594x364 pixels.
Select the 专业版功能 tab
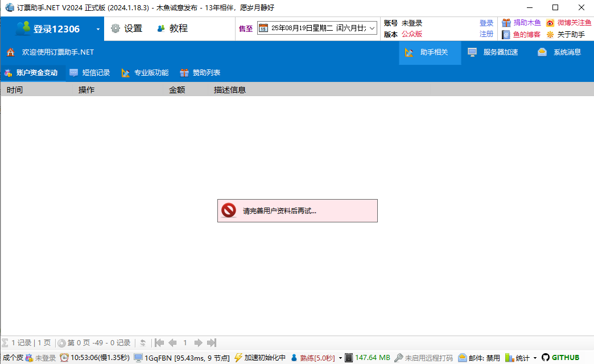pos(145,73)
